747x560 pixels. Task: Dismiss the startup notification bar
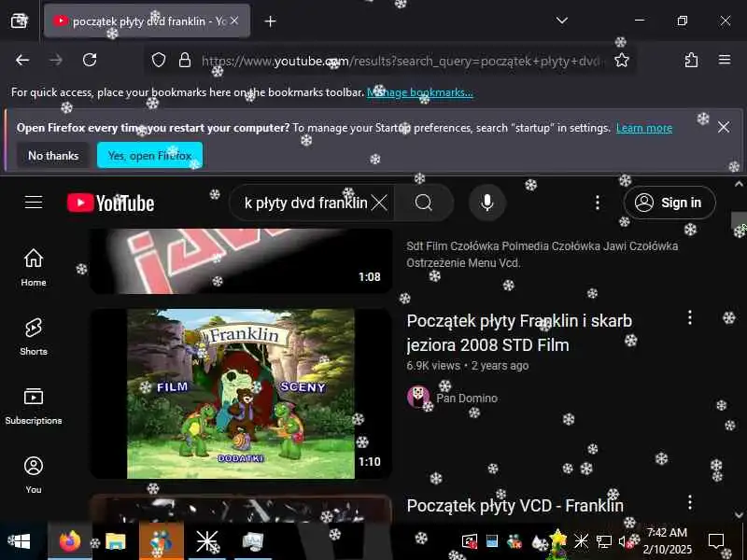(724, 127)
